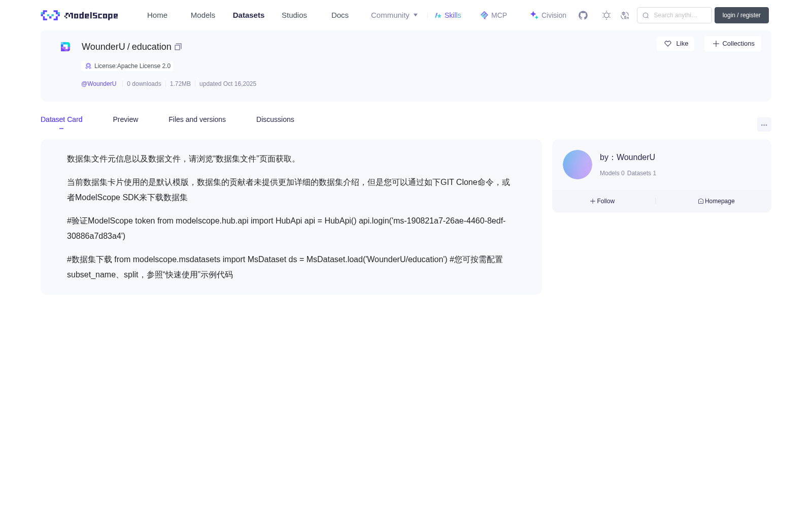Screen dimensions: 812x508
Task: Toggle the light/dark theme sun icon
Action: [x=606, y=15]
